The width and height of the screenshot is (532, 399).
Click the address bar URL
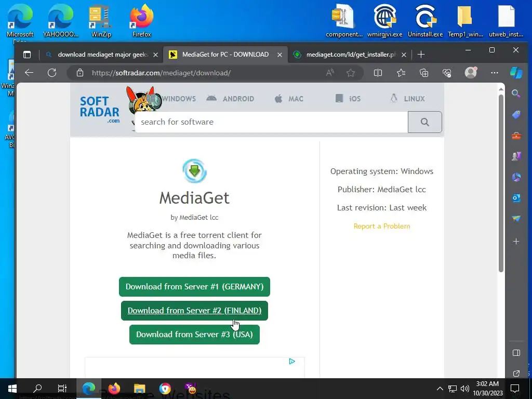point(161,73)
